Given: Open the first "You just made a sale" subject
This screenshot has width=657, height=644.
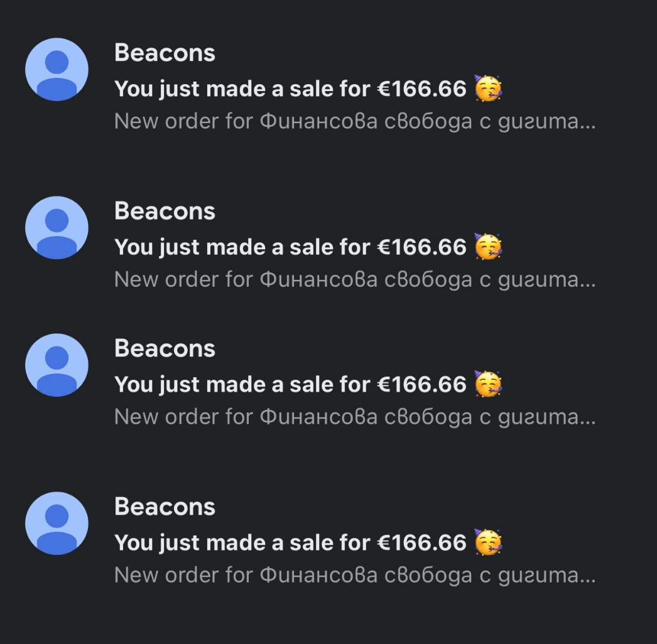Looking at the screenshot, I should [x=290, y=90].
